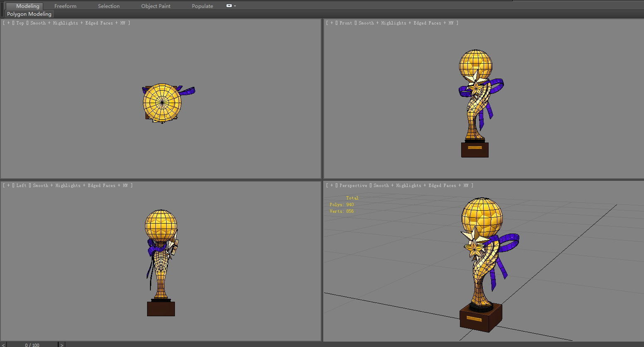Open the Left viewport view label menu
The height and width of the screenshot is (347, 644).
21,186
